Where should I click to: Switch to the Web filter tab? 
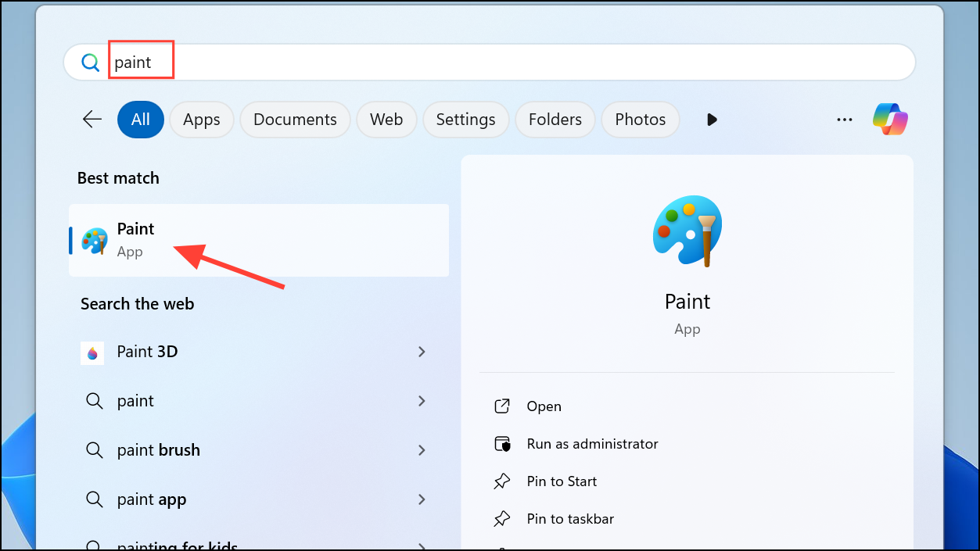pos(386,120)
